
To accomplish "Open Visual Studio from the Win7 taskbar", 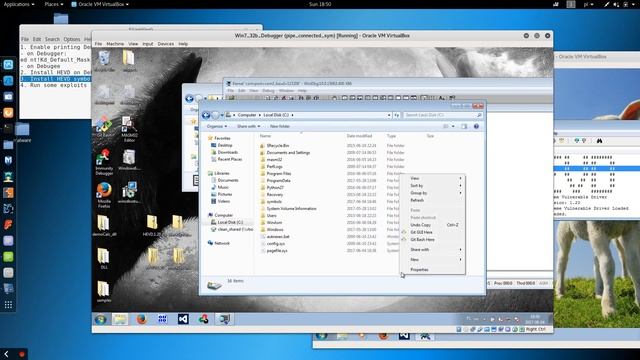I will pos(183,319).
